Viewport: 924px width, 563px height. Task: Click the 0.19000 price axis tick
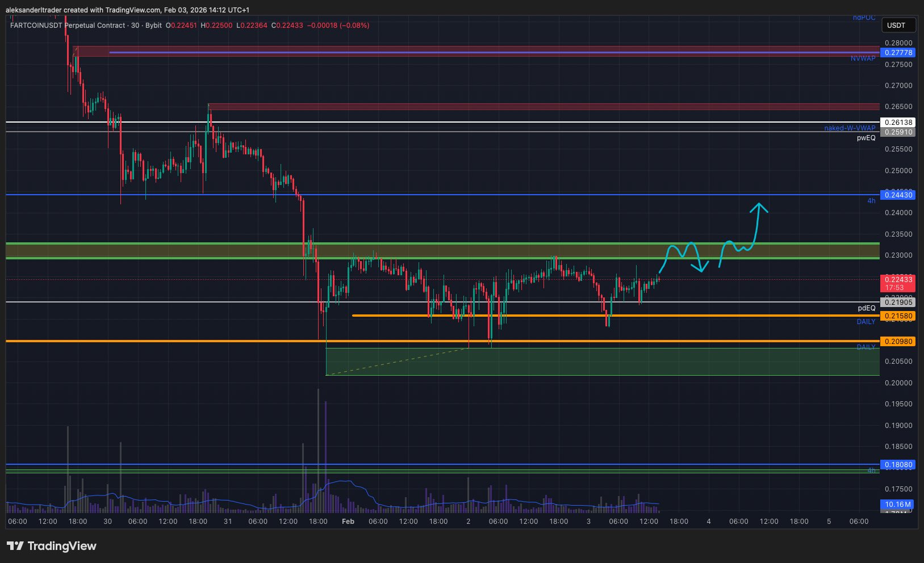click(x=898, y=426)
